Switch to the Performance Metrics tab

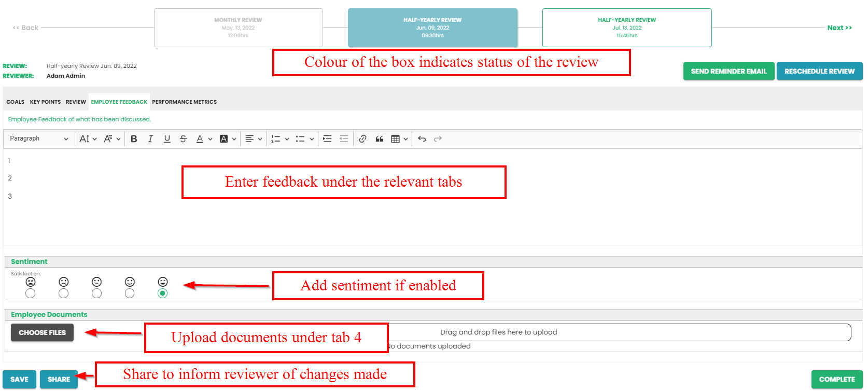(184, 102)
